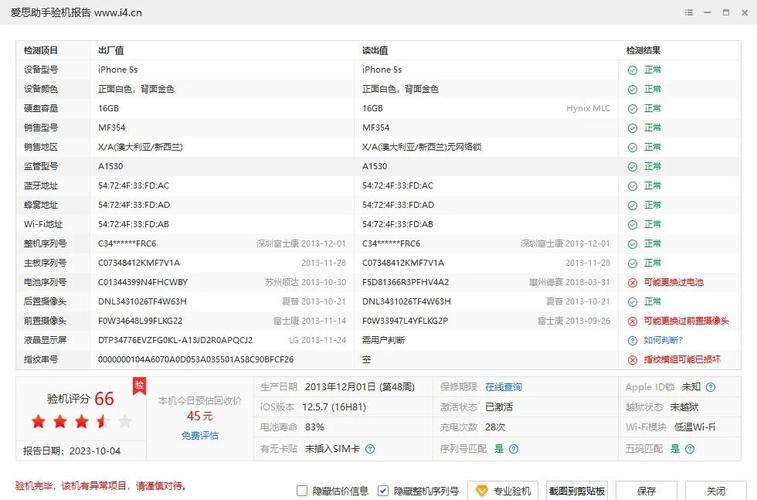The image size is (757, 500).
Task: Enable the 隐藏估价信息 checkbox
Action: pos(302,491)
